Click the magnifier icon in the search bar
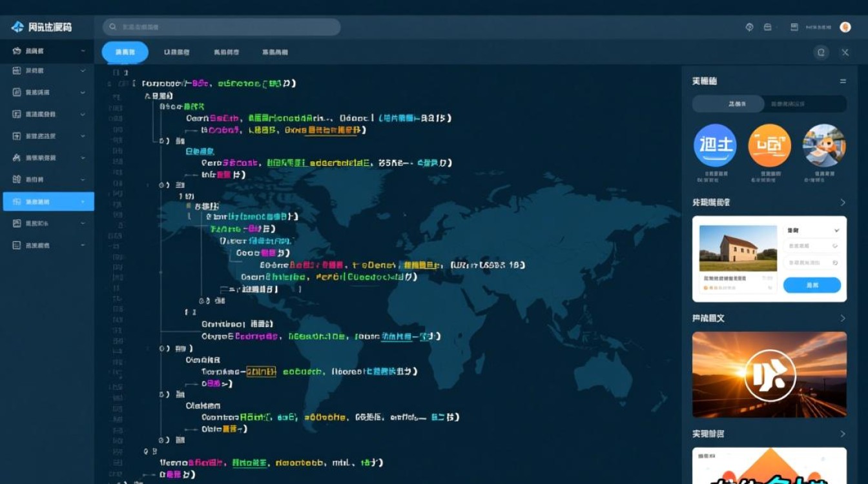 (113, 27)
